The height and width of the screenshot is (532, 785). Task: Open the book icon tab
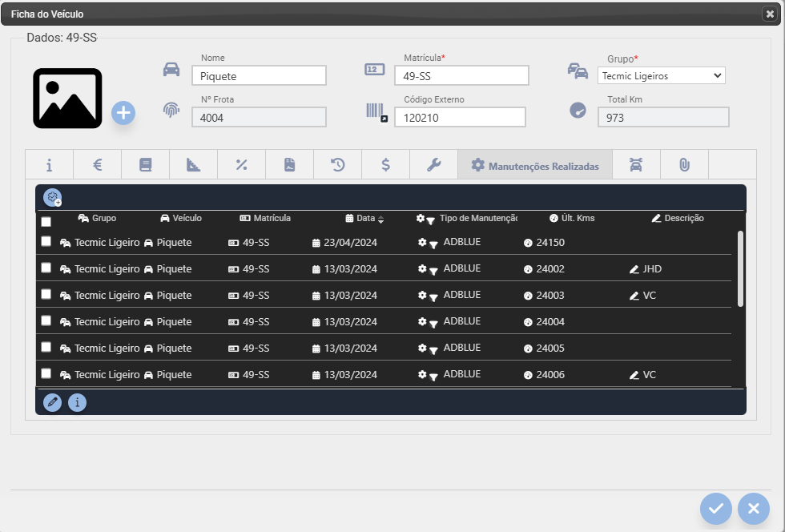(146, 164)
